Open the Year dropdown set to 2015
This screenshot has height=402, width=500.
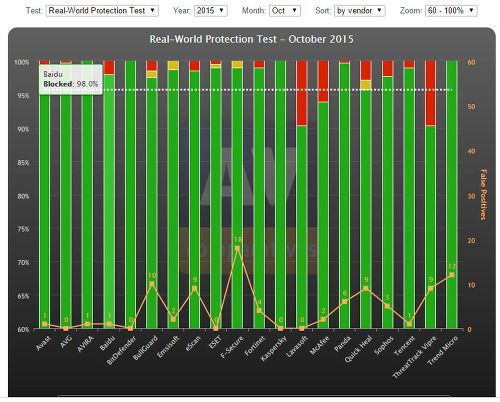tap(211, 11)
